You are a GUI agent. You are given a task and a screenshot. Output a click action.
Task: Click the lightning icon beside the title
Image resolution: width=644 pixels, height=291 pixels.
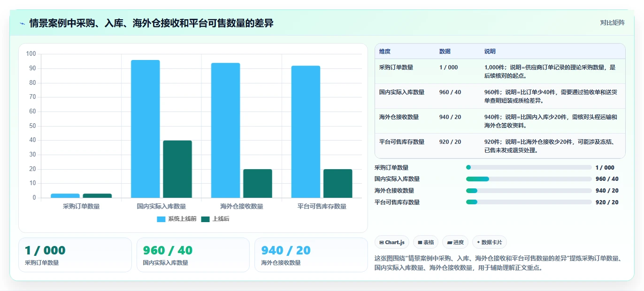(23, 23)
